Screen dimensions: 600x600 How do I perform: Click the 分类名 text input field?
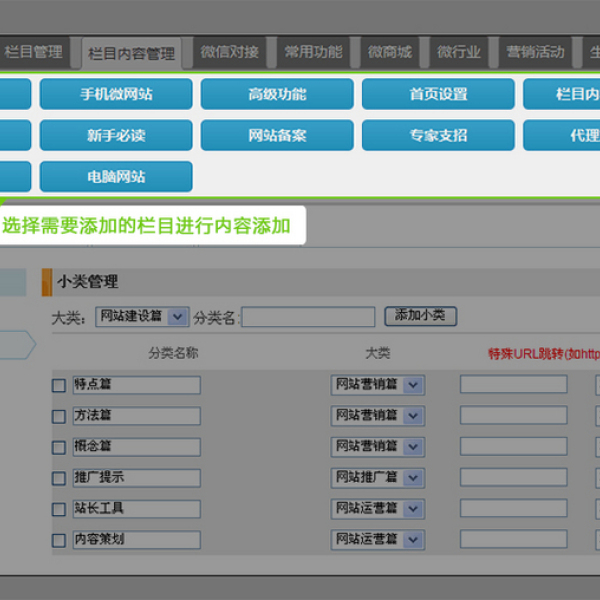308,317
